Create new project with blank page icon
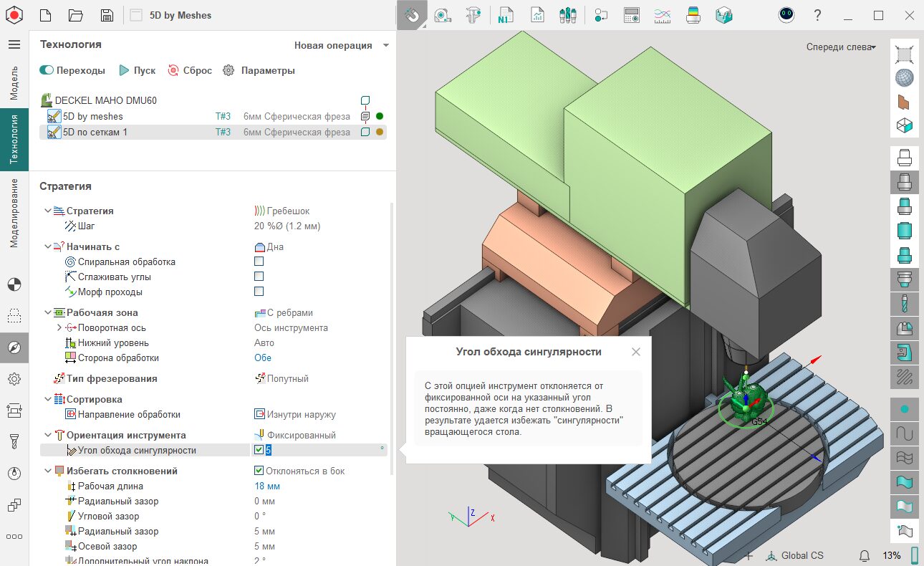This screenshot has height=566, width=924. click(x=45, y=15)
